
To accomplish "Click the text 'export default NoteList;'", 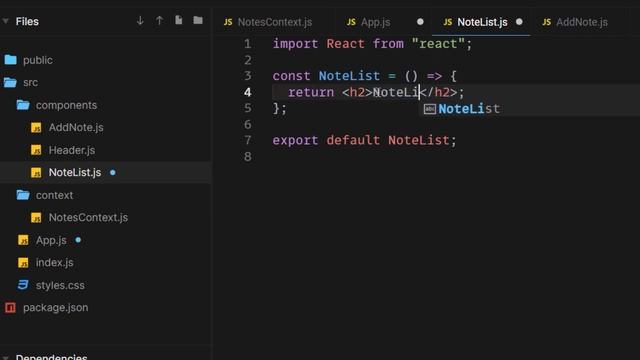I will tap(364, 141).
